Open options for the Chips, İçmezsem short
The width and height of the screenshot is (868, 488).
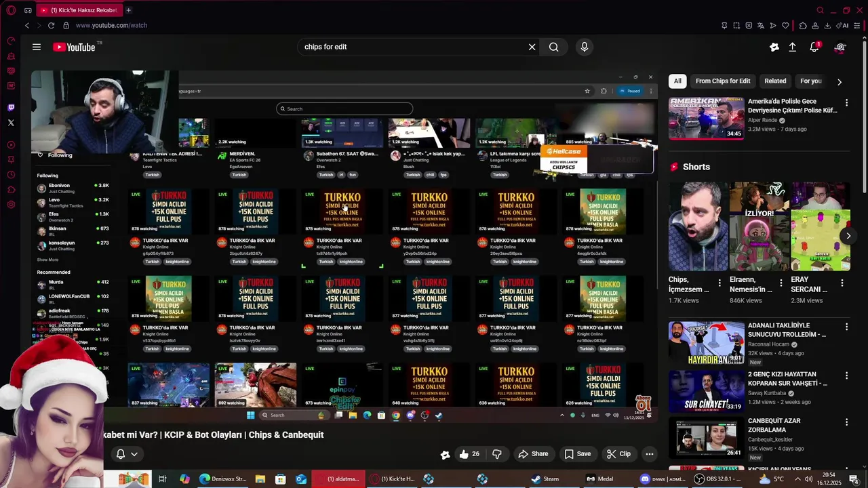(720, 283)
